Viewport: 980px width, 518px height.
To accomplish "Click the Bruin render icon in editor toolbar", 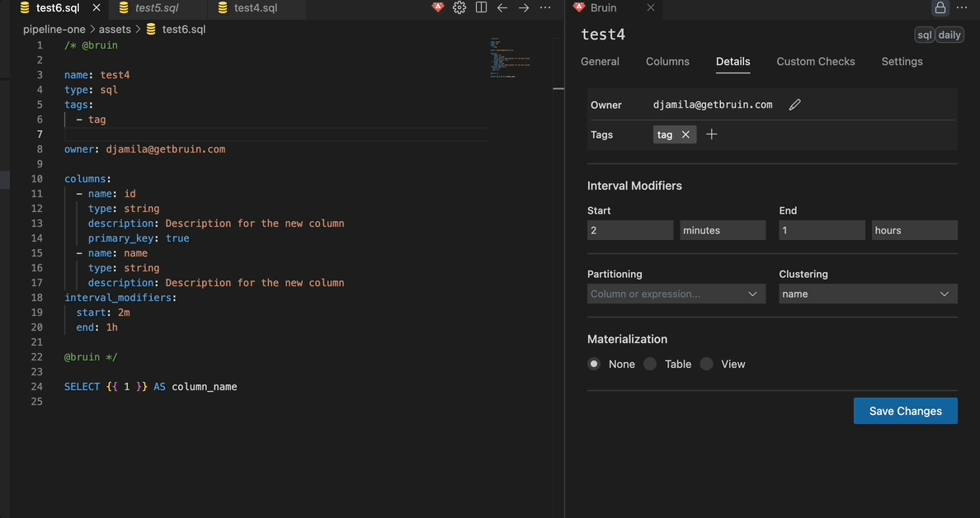I will pos(438,7).
